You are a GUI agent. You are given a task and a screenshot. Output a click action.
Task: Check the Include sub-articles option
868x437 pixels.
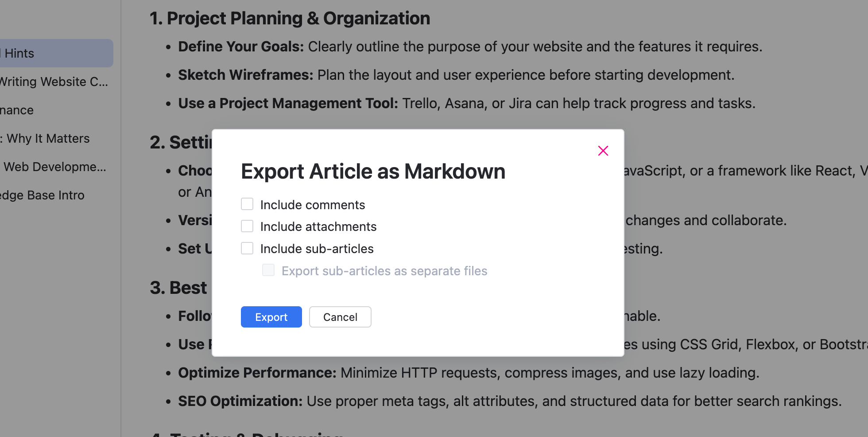(247, 248)
